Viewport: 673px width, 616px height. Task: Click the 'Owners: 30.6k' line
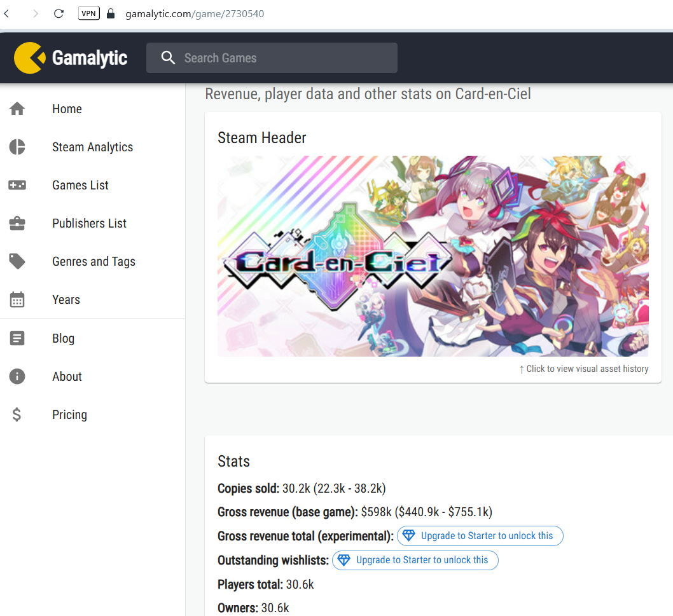coord(253,608)
